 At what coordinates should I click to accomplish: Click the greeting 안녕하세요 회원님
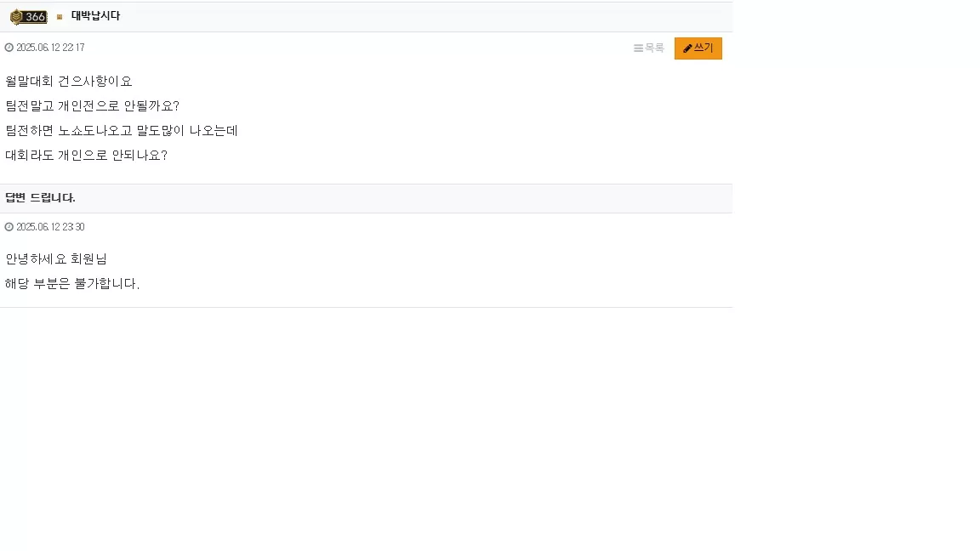pyautogui.click(x=56, y=258)
